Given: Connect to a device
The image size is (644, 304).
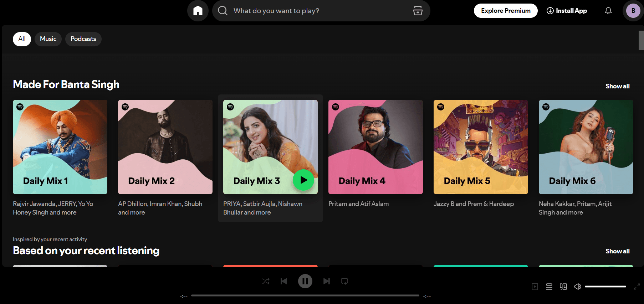Looking at the screenshot, I should pos(563,287).
